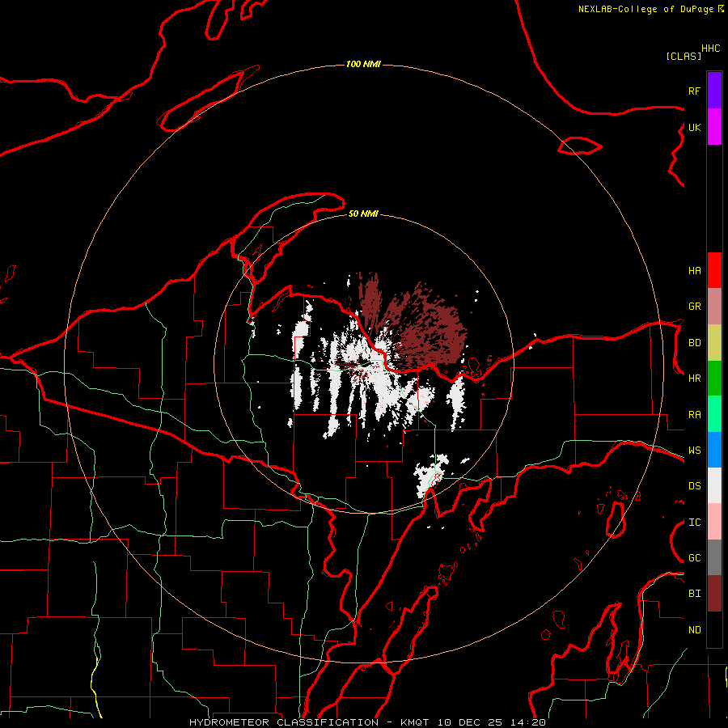728x728 pixels.
Task: Click the WS legend label
Action: point(694,451)
